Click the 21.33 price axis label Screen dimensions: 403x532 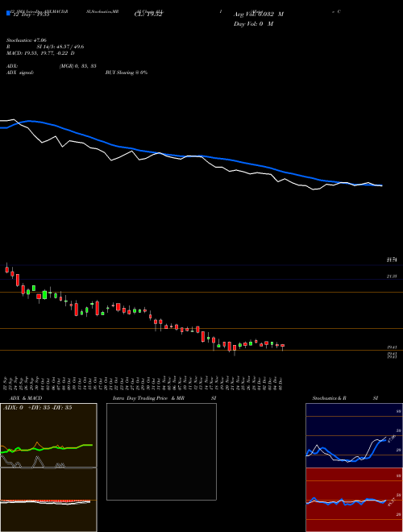pyautogui.click(x=392, y=276)
